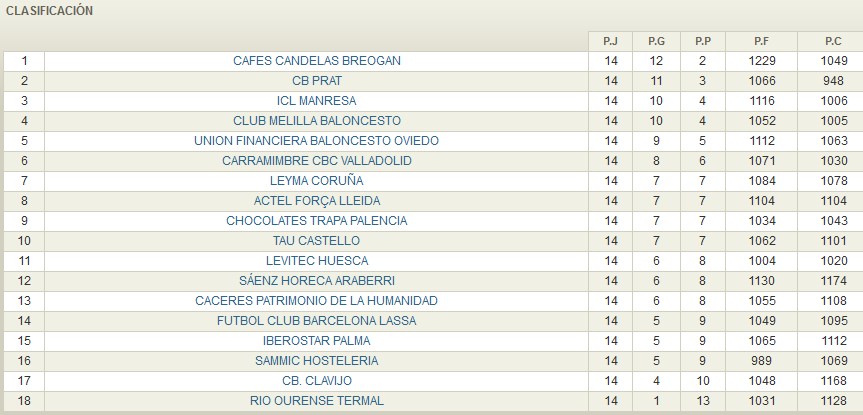The image size is (863, 415).
Task: Click the LEVITEC HUESCA link
Action: coord(316,261)
